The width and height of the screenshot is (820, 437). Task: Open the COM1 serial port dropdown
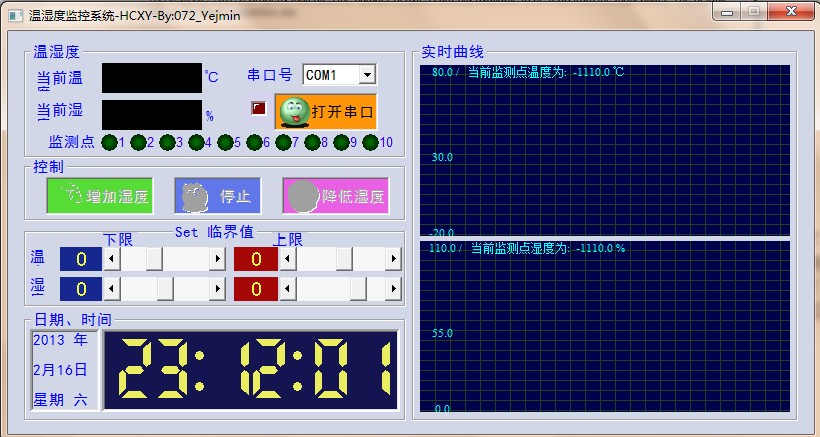pyautogui.click(x=367, y=75)
